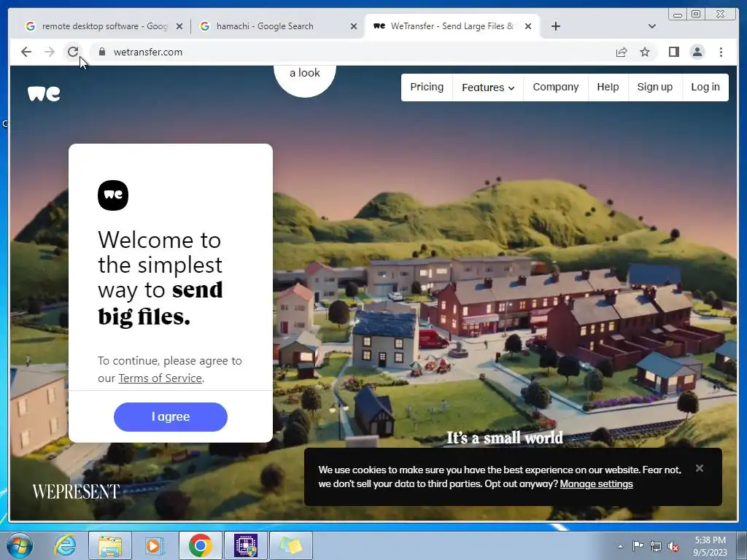Image resolution: width=747 pixels, height=560 pixels.
Task: Open the Company menu item
Action: [555, 87]
